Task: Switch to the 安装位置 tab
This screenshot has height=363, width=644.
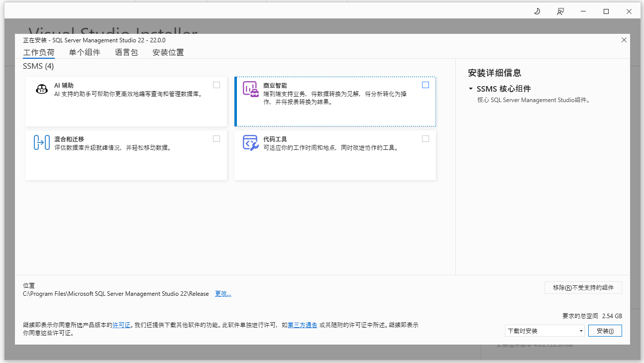Action: [168, 52]
